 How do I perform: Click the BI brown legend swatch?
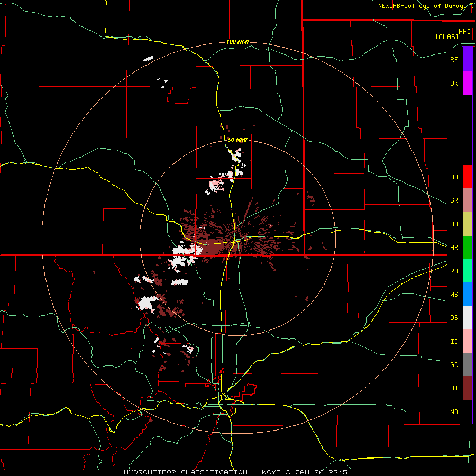point(467,388)
